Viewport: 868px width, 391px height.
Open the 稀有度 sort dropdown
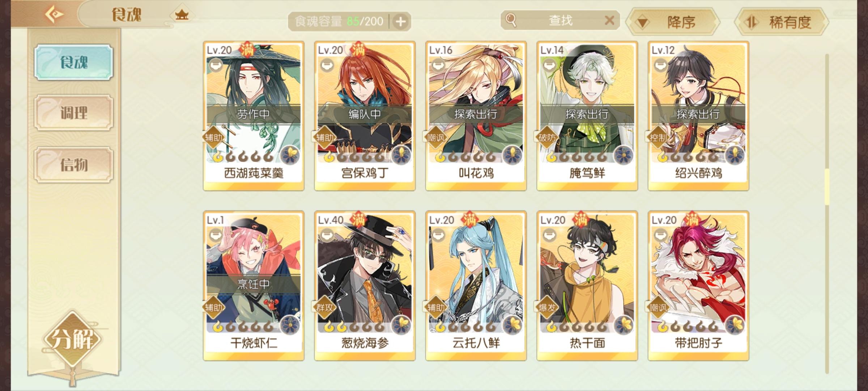782,22
